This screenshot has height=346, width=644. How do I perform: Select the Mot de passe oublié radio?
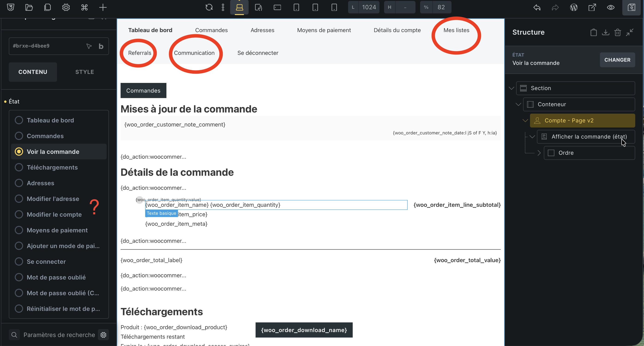point(19,277)
